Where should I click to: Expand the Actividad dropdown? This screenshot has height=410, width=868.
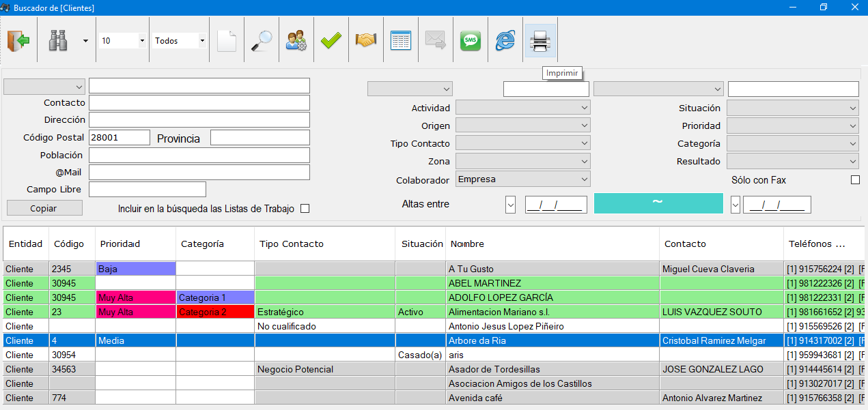coord(522,108)
